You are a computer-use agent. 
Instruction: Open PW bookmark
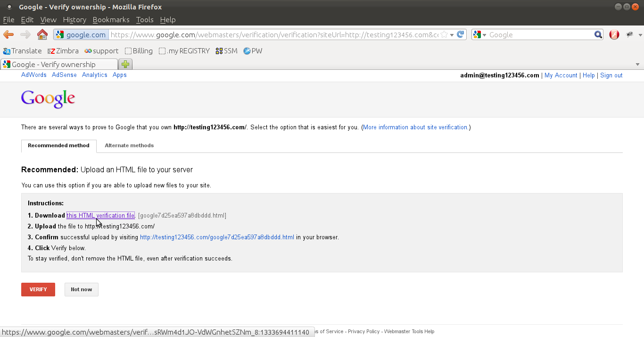click(253, 51)
